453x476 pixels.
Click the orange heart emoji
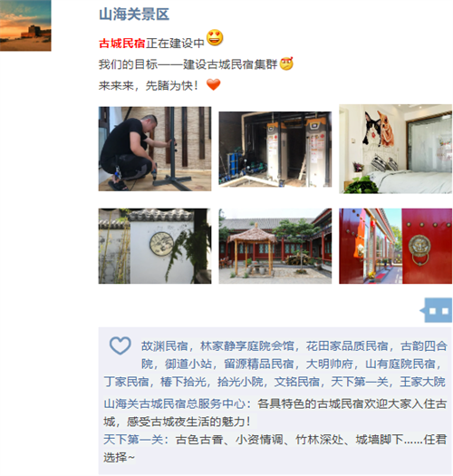click(213, 84)
